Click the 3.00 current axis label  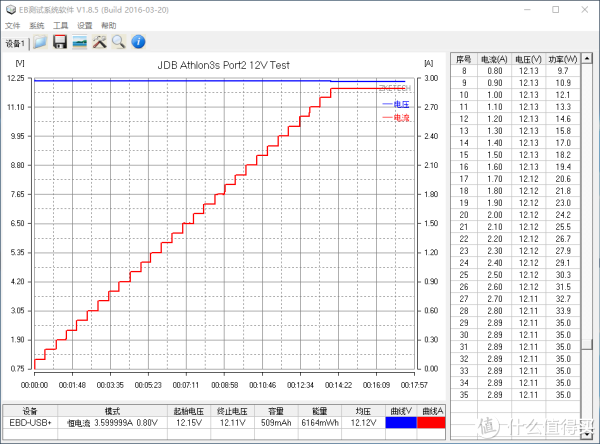click(x=431, y=78)
